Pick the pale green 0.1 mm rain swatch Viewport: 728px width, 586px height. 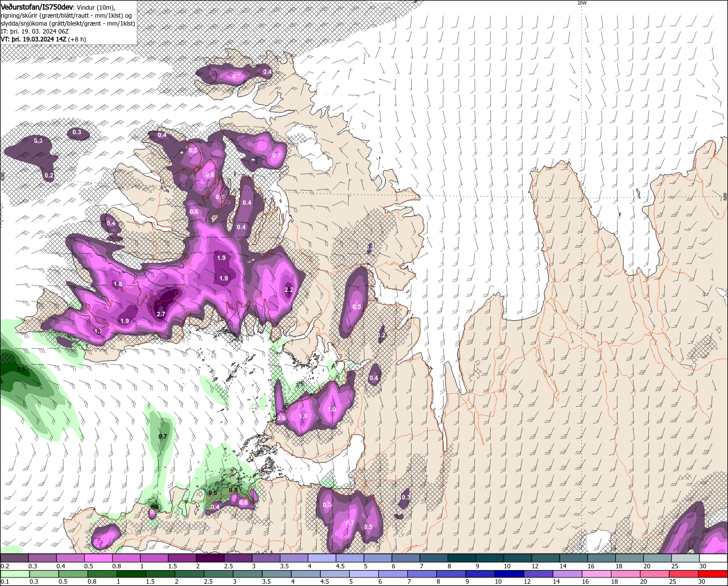coord(14,574)
